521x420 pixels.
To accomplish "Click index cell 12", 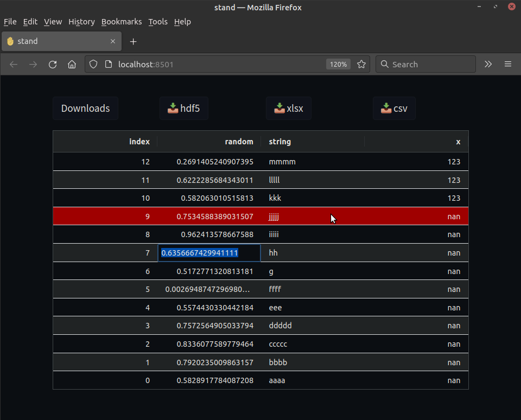I will click(x=105, y=162).
